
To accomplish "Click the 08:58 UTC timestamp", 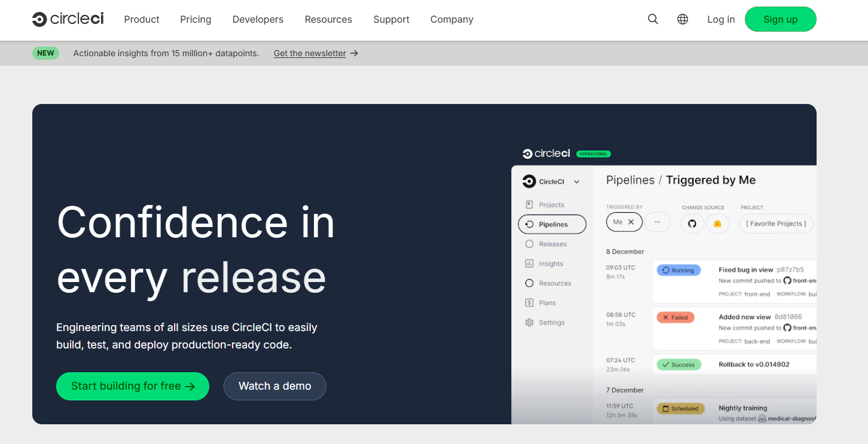I will coord(621,315).
